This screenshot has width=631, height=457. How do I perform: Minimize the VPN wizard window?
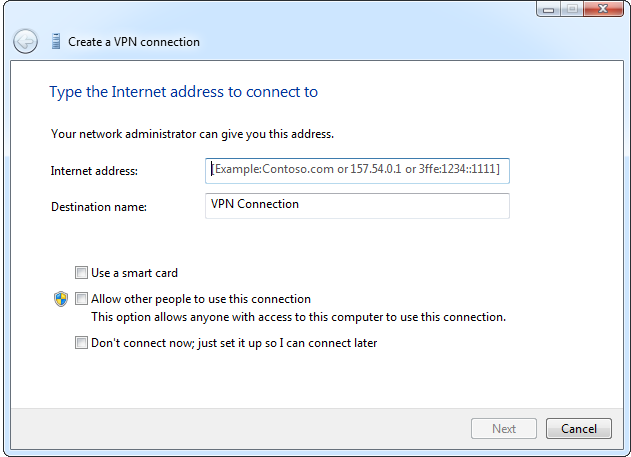548,9
